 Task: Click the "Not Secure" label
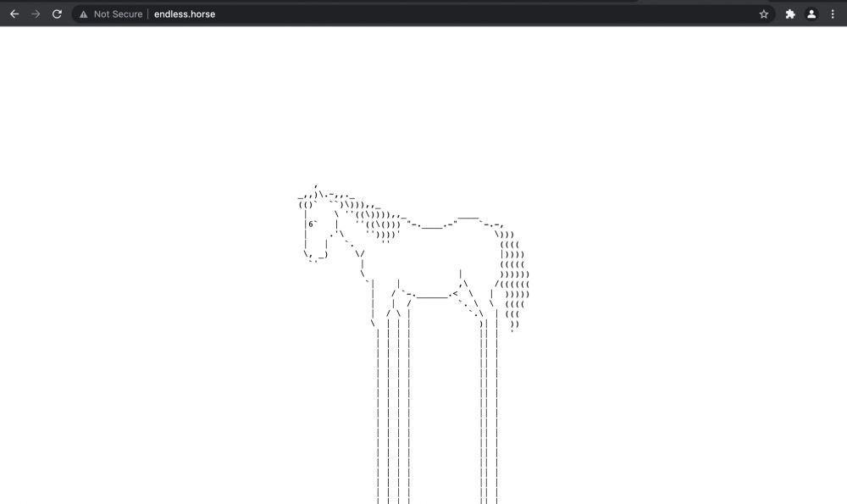pos(119,14)
